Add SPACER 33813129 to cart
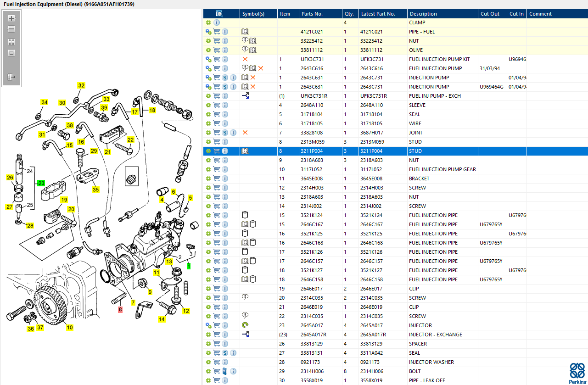This screenshot has height=385, width=588. (x=217, y=344)
